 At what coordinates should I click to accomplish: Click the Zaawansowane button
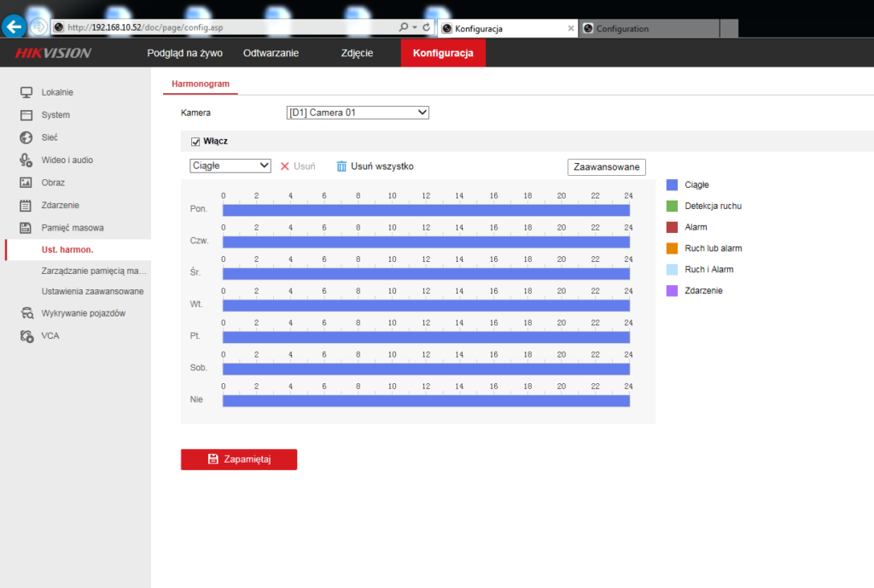pos(606,167)
